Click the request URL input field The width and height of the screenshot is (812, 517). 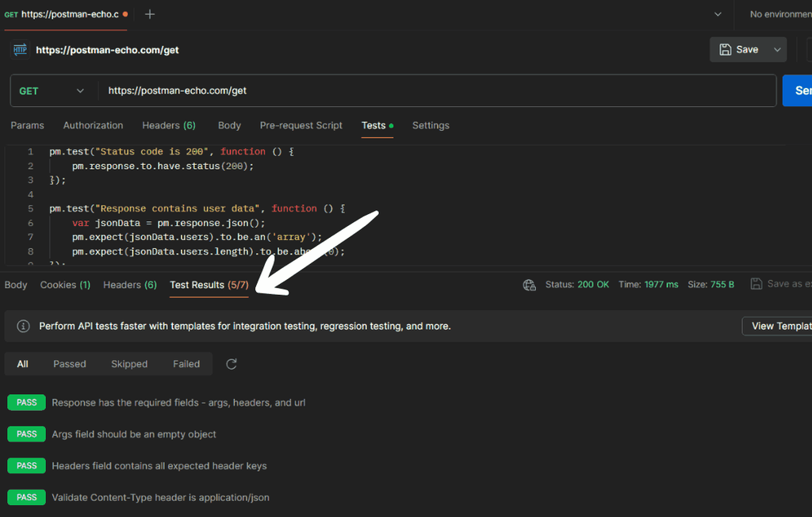[x=437, y=90]
